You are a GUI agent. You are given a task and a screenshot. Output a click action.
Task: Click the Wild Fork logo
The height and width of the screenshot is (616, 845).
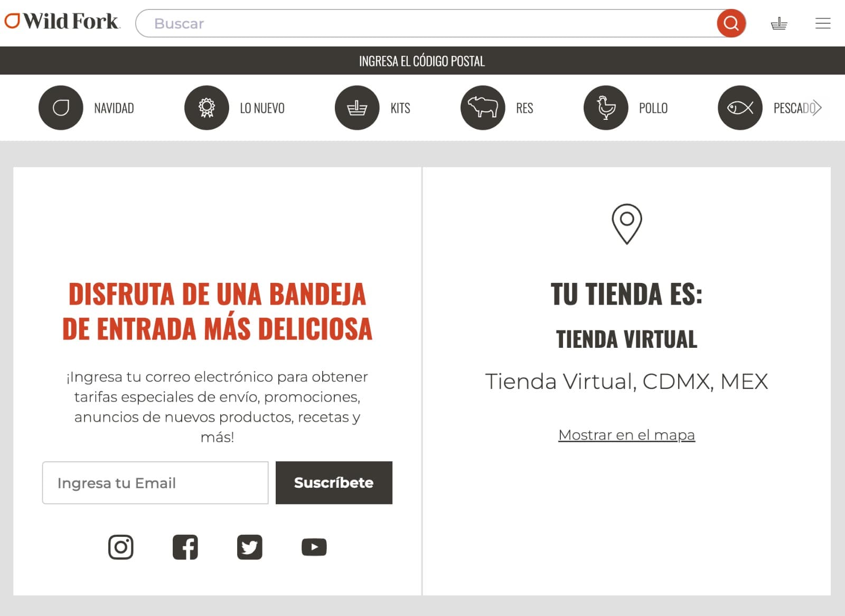[x=61, y=22]
